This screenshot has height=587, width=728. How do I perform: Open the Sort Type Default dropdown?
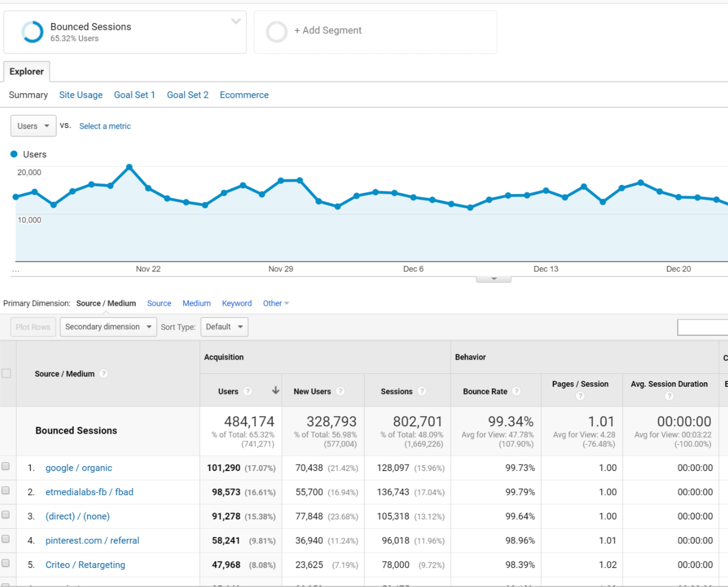(x=225, y=327)
